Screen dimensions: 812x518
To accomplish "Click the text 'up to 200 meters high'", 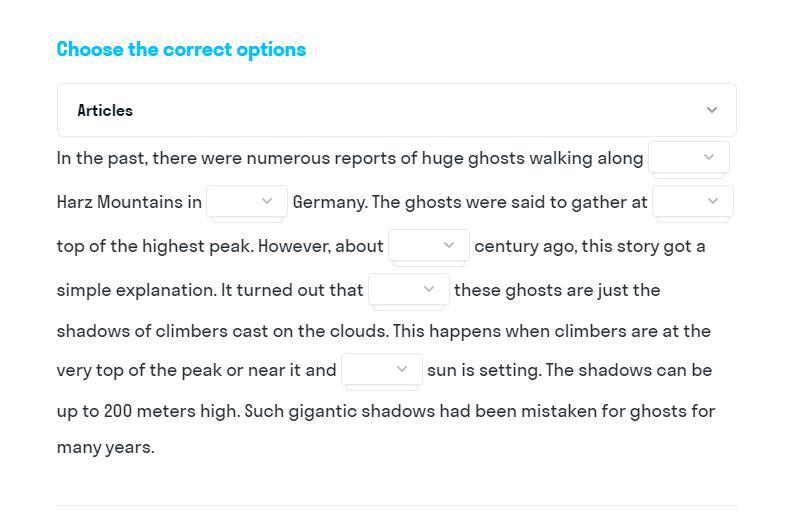I will click(x=148, y=411).
